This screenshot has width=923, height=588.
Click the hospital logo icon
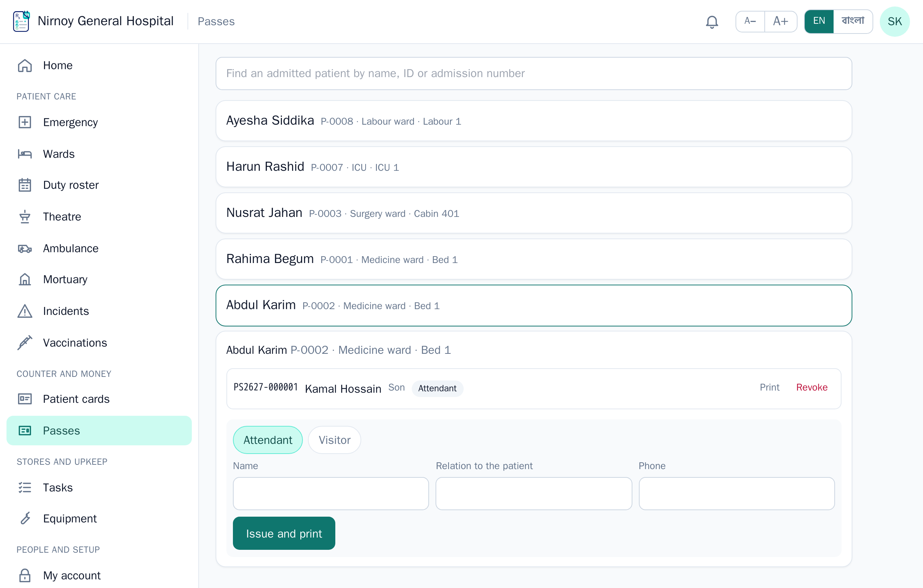point(22,22)
